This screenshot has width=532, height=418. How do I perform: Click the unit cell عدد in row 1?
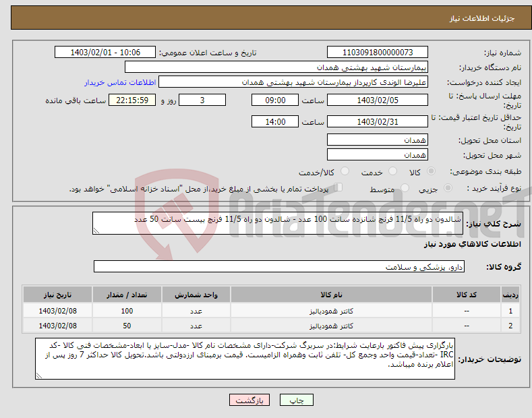coord(196,311)
